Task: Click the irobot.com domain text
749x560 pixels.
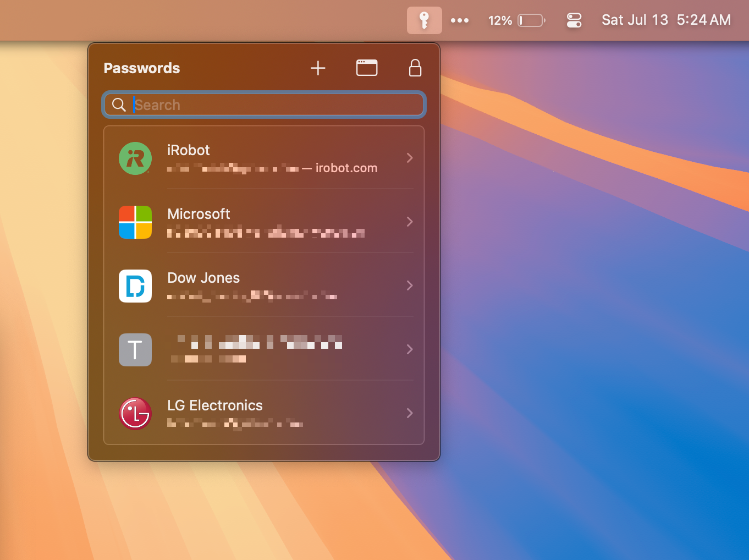Action: (346, 168)
